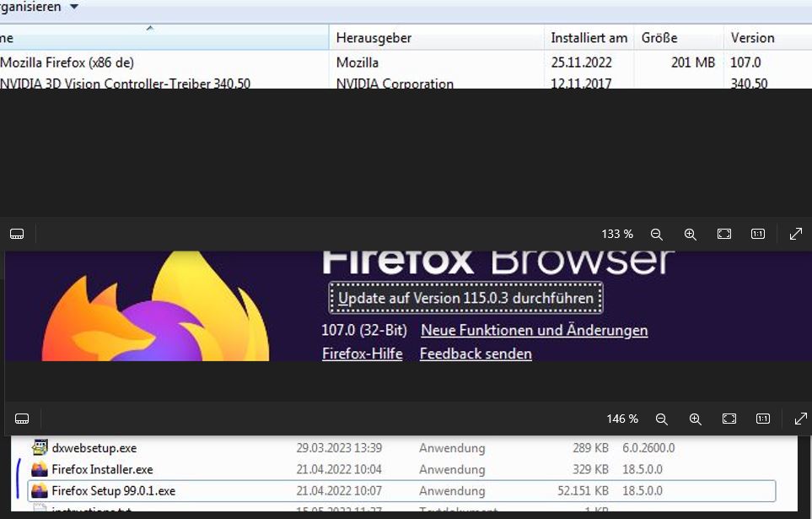The height and width of the screenshot is (519, 812).
Task: Click the version value 107.0 in programs list
Action: (x=745, y=62)
